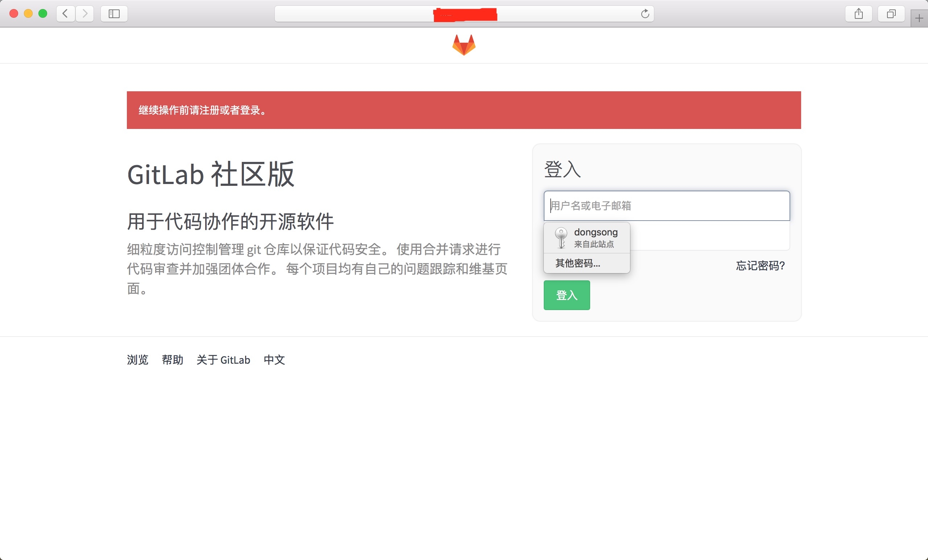Choose 其他密码... from the autofill popup

[x=576, y=263]
